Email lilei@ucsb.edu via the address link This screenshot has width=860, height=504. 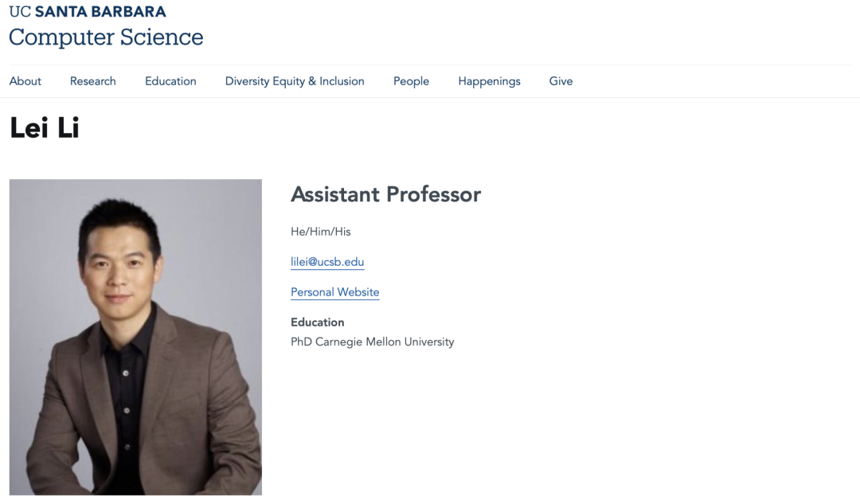[x=327, y=262]
